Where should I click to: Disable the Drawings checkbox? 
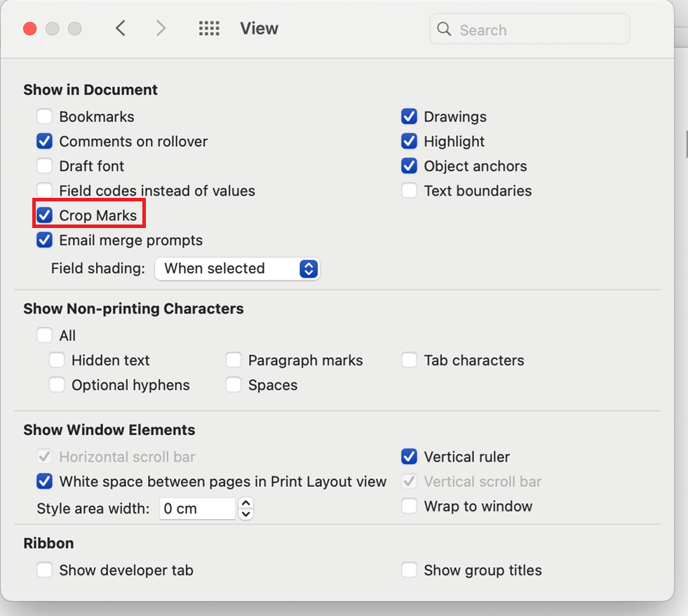point(409,116)
